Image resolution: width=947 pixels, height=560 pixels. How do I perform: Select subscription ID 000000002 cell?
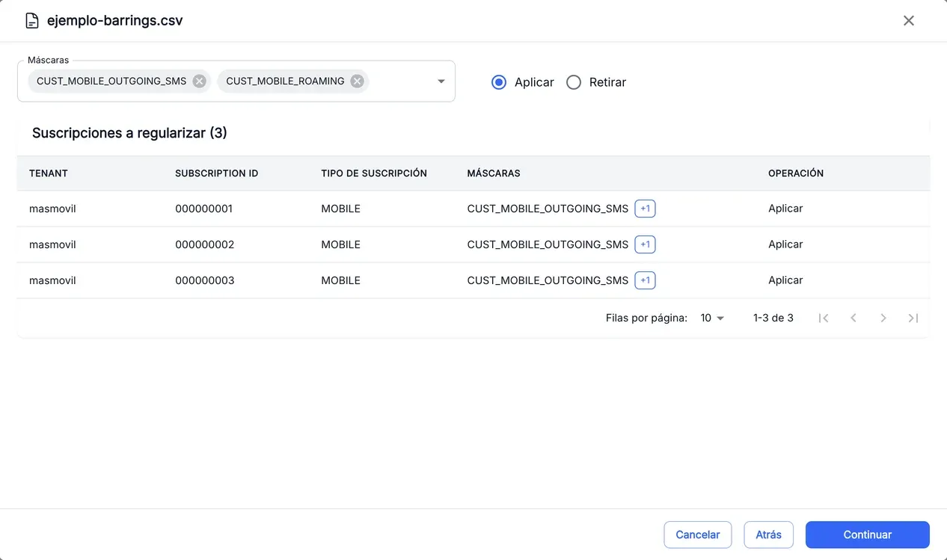click(205, 244)
